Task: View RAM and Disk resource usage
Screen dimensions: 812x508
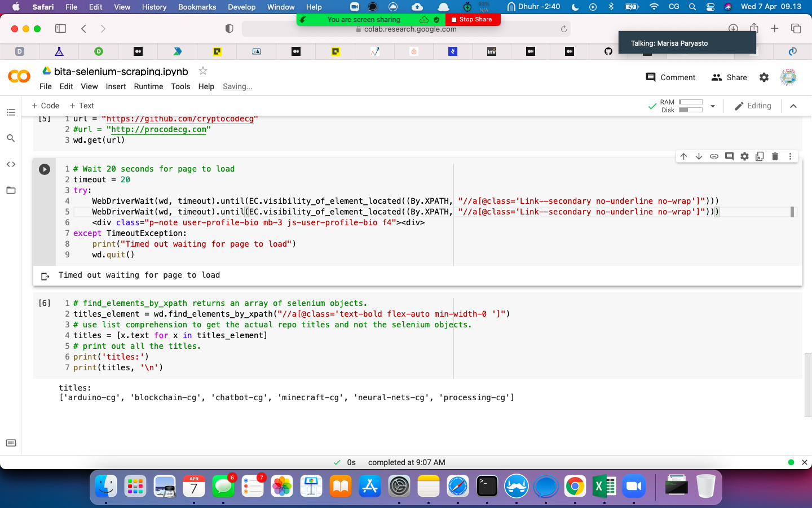Action: point(681,106)
